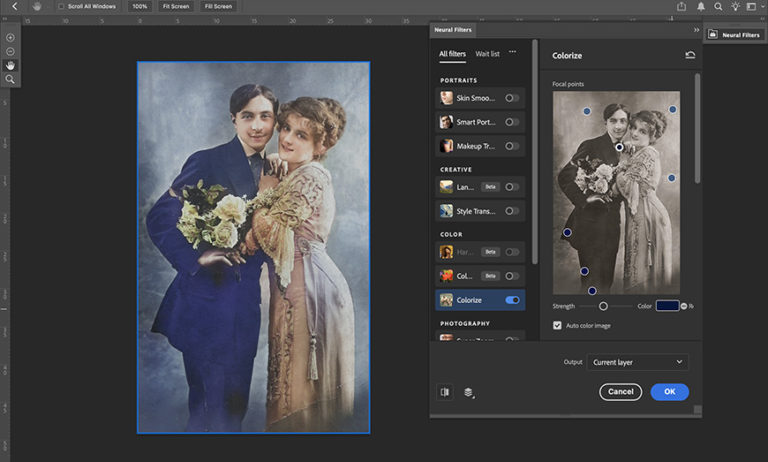Click the Style Transfer filter thumbnail
Screen dimensions: 768x462
tap(446, 211)
